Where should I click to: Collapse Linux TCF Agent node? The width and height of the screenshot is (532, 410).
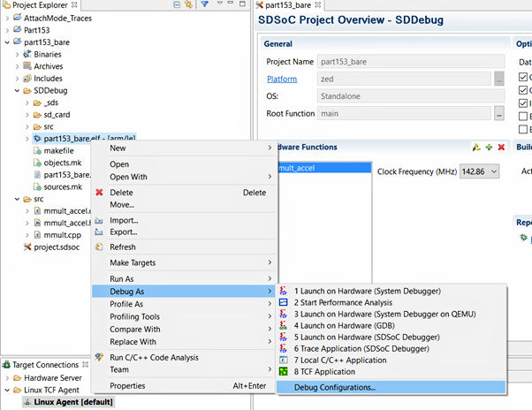pyautogui.click(x=7, y=390)
